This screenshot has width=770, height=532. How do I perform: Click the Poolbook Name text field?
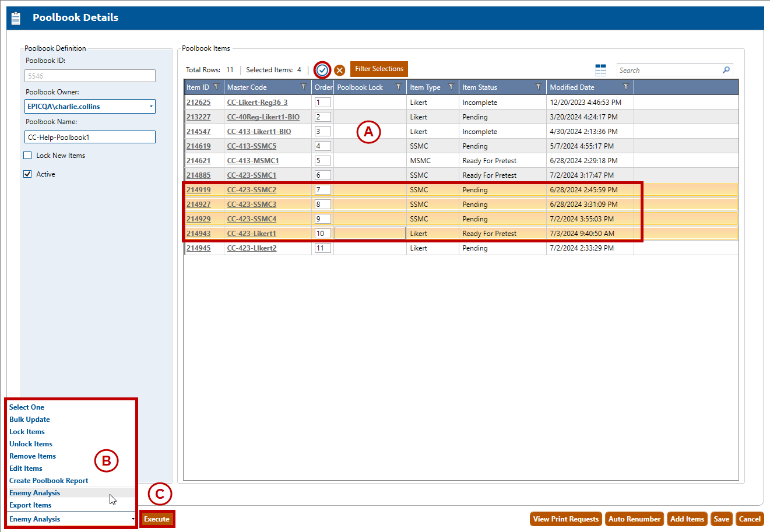click(90, 138)
